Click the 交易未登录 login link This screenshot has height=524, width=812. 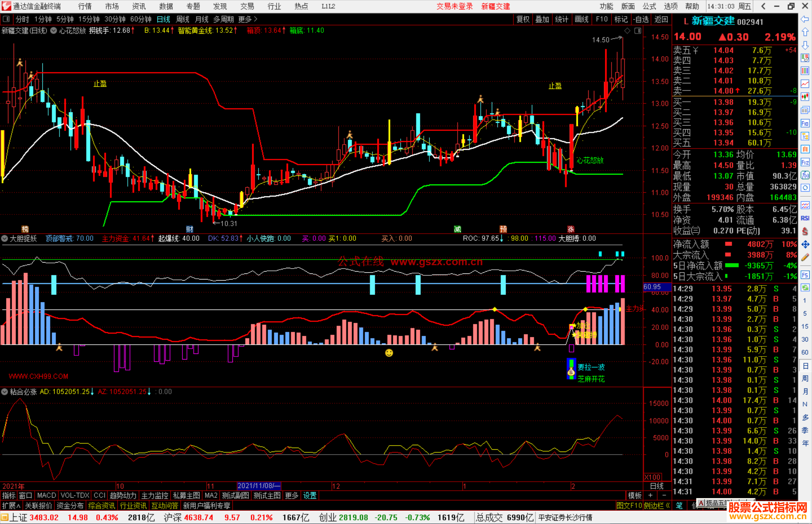454,6
